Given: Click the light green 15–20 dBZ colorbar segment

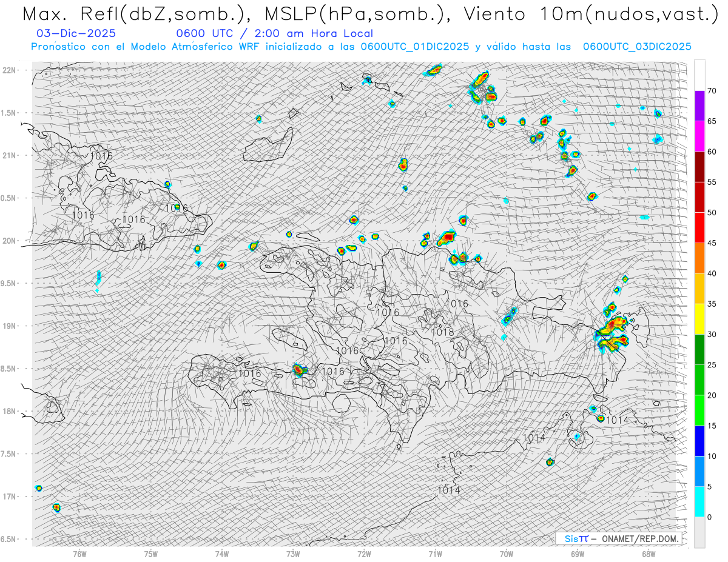Looking at the screenshot, I should 699,410.
